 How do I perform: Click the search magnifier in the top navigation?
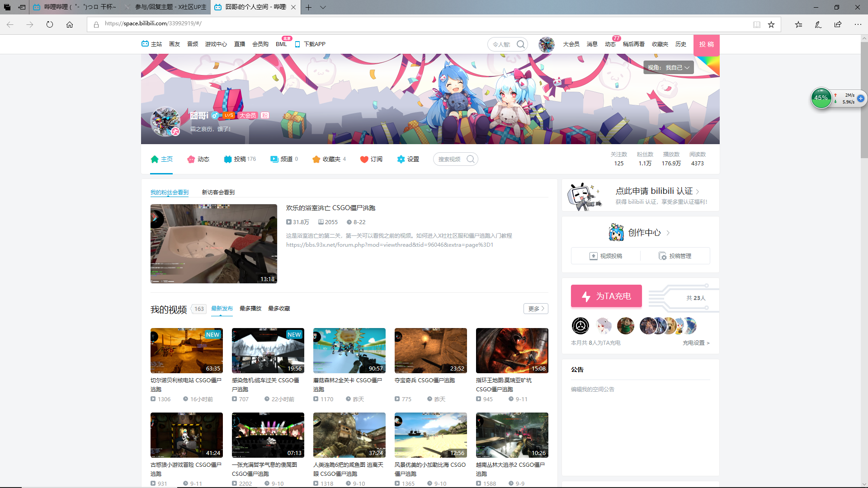[x=521, y=44]
